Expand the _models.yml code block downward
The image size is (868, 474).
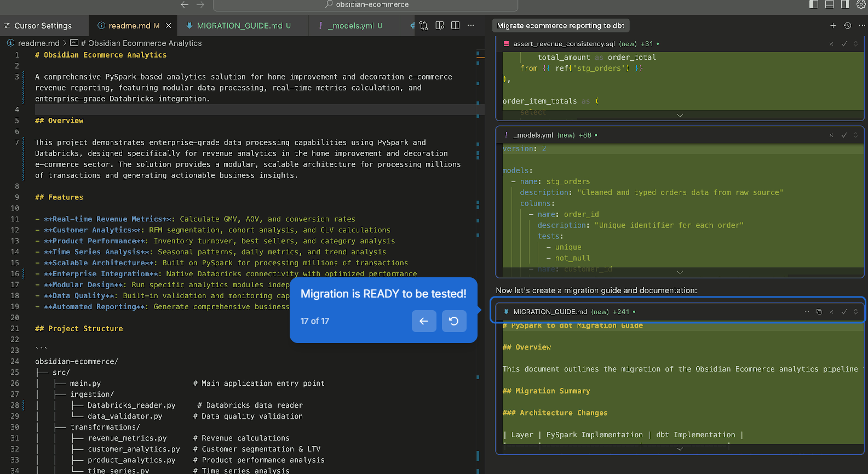680,272
